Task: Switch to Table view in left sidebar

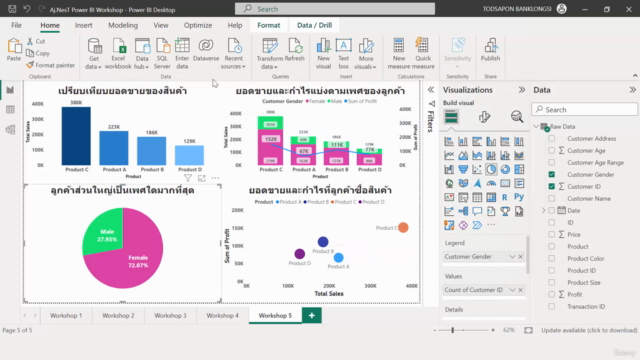Action: (10, 109)
